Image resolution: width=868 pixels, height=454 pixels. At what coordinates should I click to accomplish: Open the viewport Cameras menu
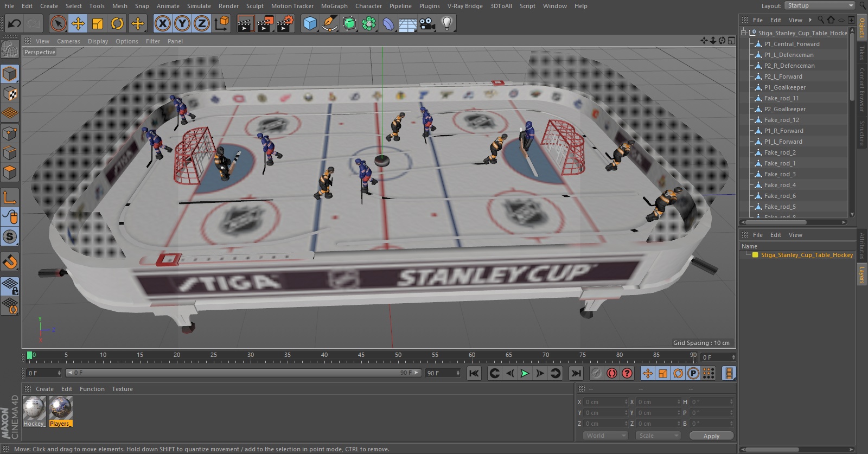(68, 41)
